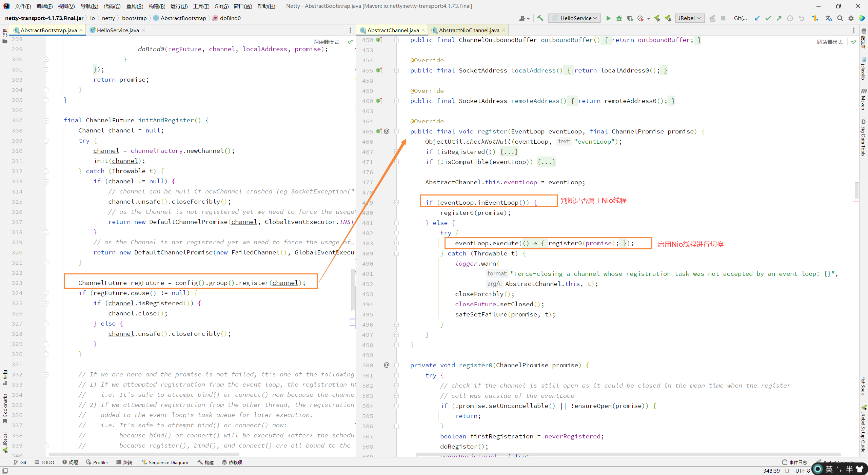This screenshot has width=868, height=475.
Task: Toggle reader mode in left editor
Action: (326, 42)
